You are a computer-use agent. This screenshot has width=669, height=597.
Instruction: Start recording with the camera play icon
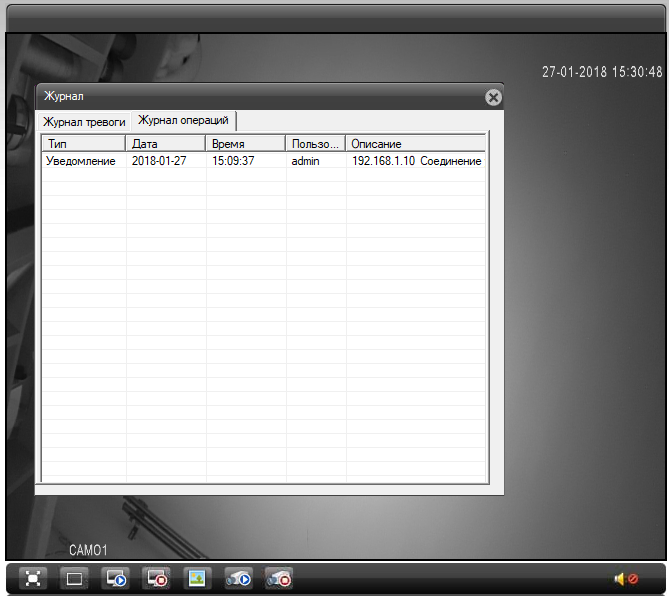(x=238, y=578)
